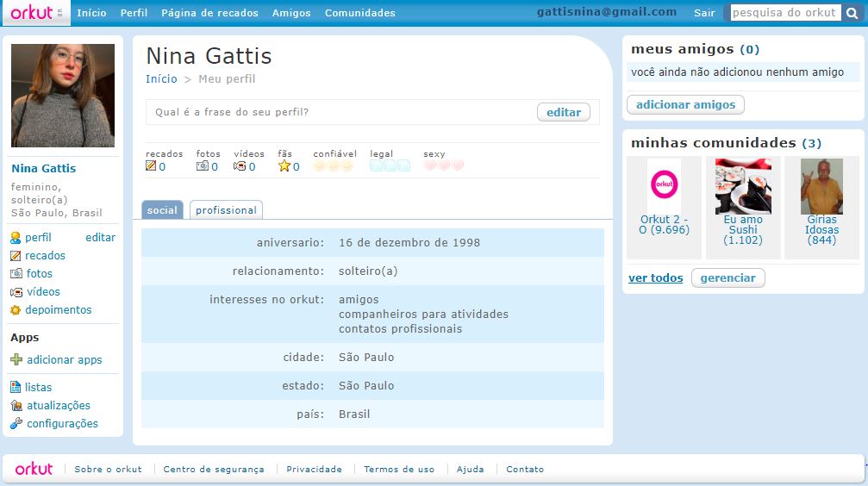This screenshot has height=486, width=868.
Task: Switch to the profissional tab
Action: point(226,210)
